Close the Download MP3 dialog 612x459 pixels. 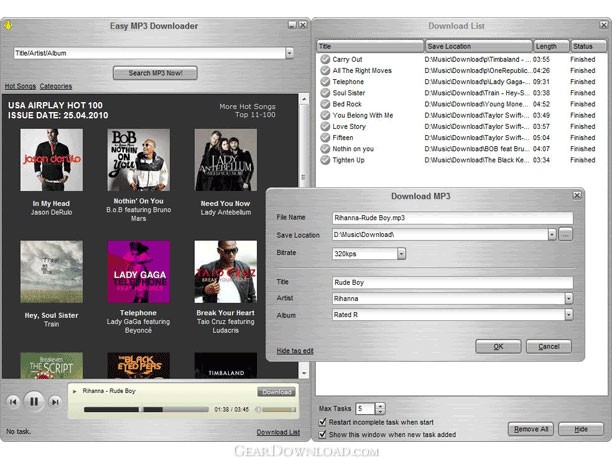click(577, 195)
